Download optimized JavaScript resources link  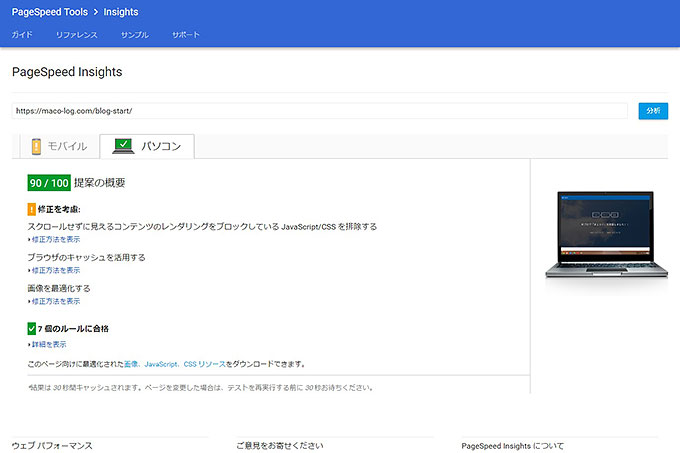point(160,364)
